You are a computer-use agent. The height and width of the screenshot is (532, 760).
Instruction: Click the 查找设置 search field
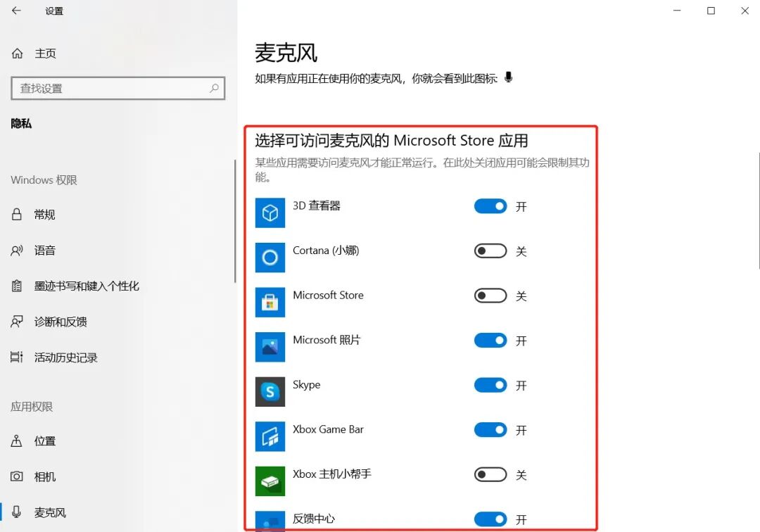point(118,88)
